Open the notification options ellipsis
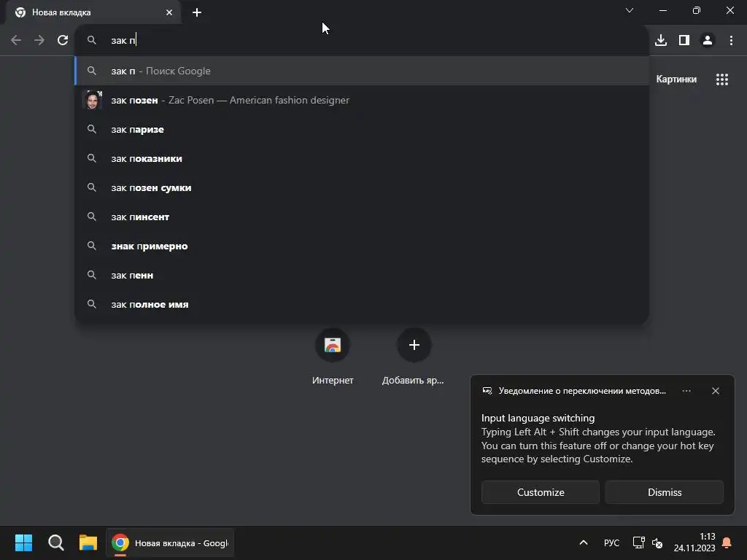This screenshot has height=560, width=747. [x=686, y=391]
